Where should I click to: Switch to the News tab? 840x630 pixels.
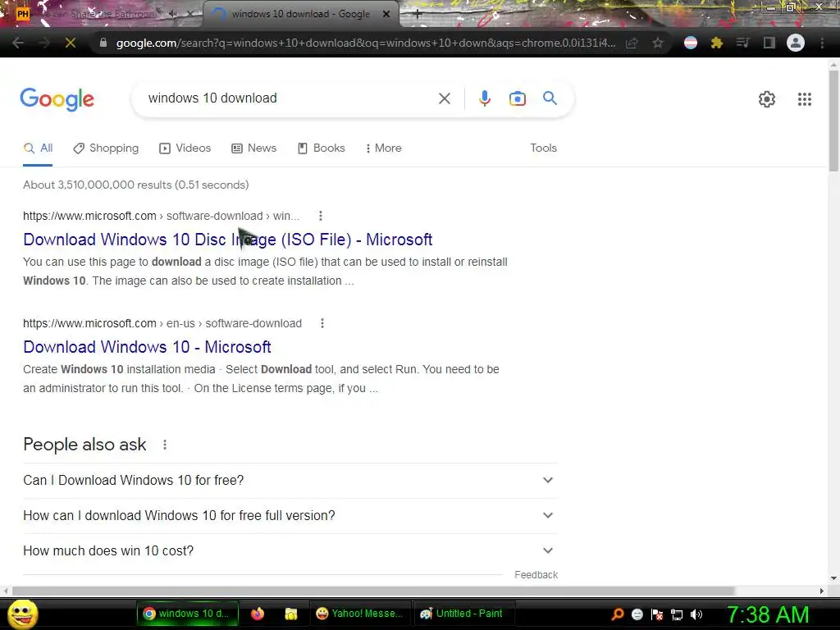[x=254, y=148]
